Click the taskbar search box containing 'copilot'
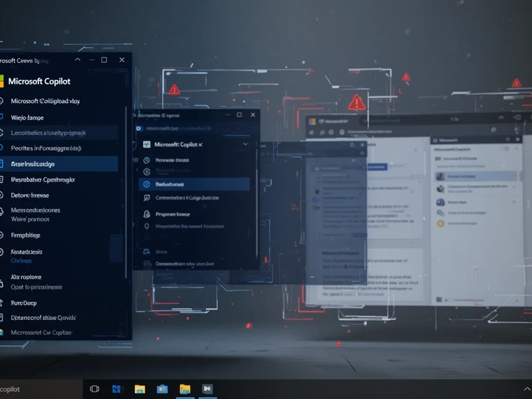Screen dimensions: 532x399 point(41,389)
